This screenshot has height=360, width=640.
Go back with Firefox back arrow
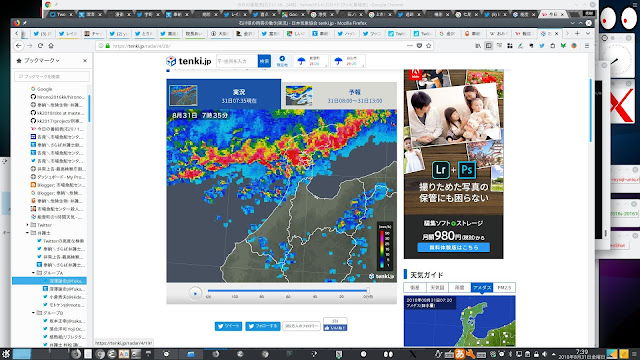click(x=19, y=46)
